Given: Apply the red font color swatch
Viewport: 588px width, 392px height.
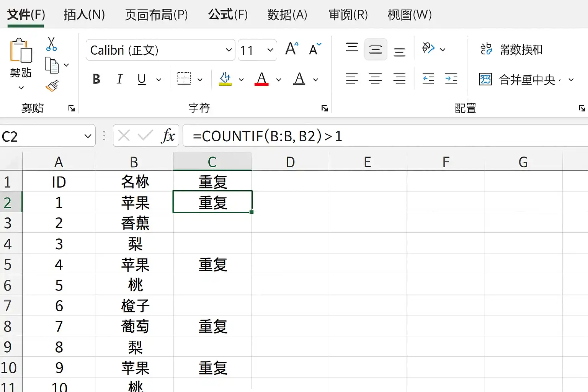Looking at the screenshot, I should (261, 79).
